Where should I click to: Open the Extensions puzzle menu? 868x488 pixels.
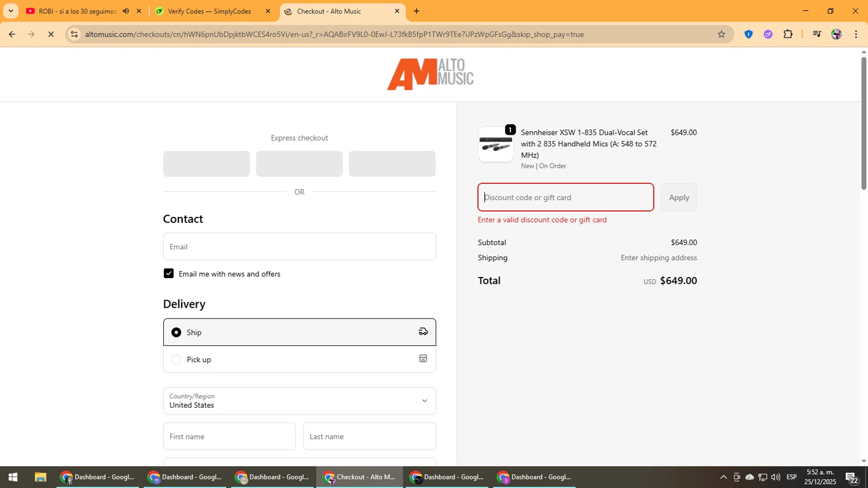point(788,34)
